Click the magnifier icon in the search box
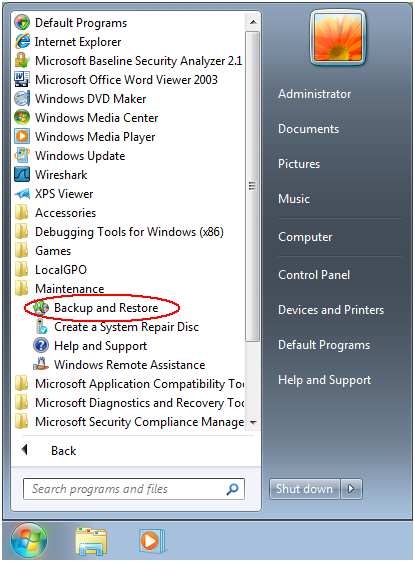This screenshot has width=415, height=562. (233, 489)
